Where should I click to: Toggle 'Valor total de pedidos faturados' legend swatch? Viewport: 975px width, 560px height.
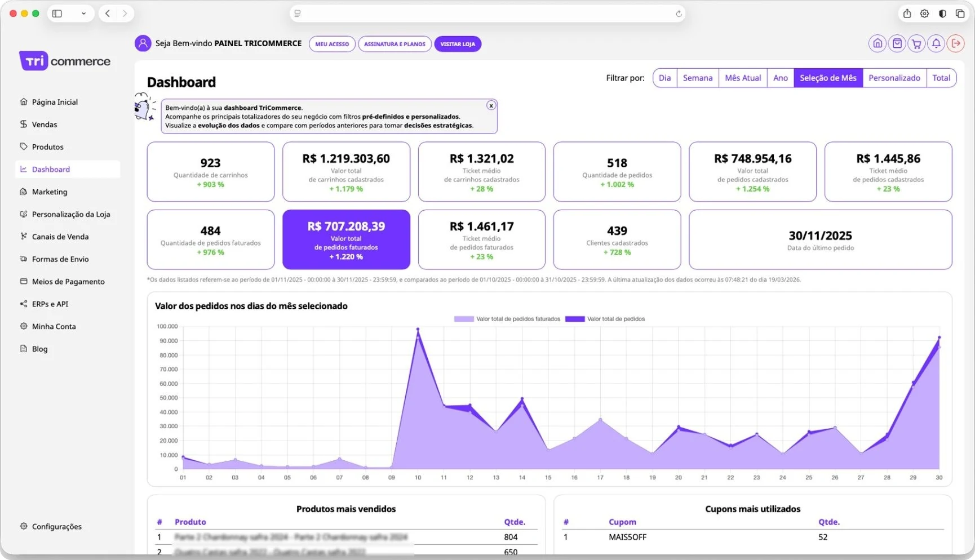(x=464, y=319)
